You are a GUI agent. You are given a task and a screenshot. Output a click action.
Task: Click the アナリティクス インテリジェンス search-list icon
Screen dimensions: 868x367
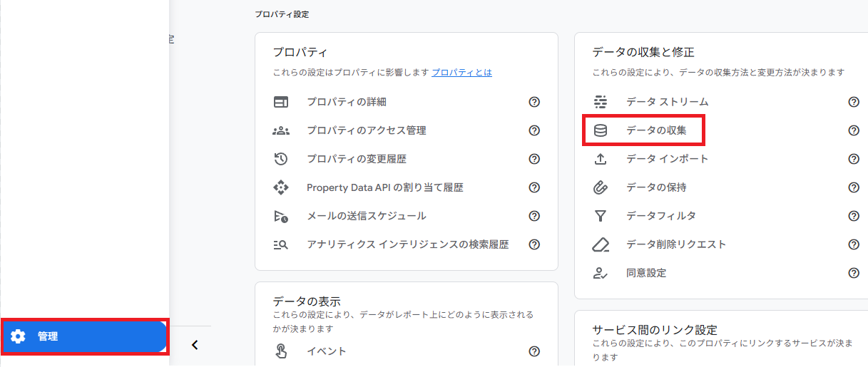pos(281,244)
